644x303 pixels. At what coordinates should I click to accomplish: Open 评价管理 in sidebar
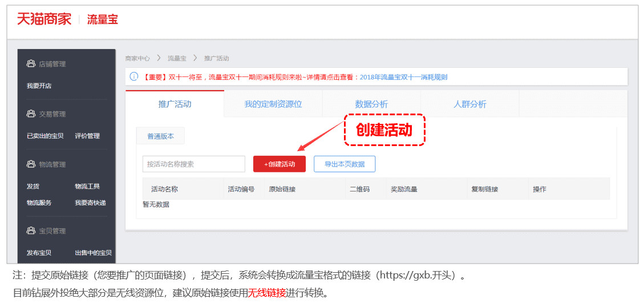click(87, 136)
